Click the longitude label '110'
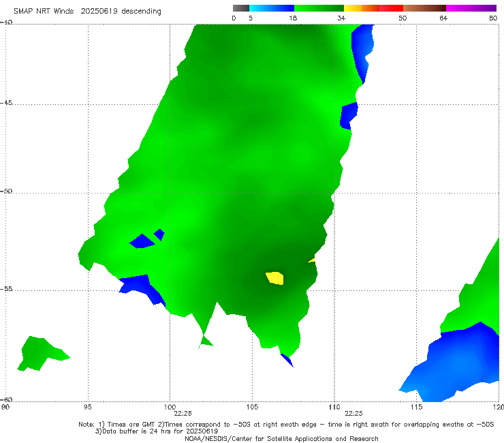Viewport: 504px width, 443px height. click(334, 408)
